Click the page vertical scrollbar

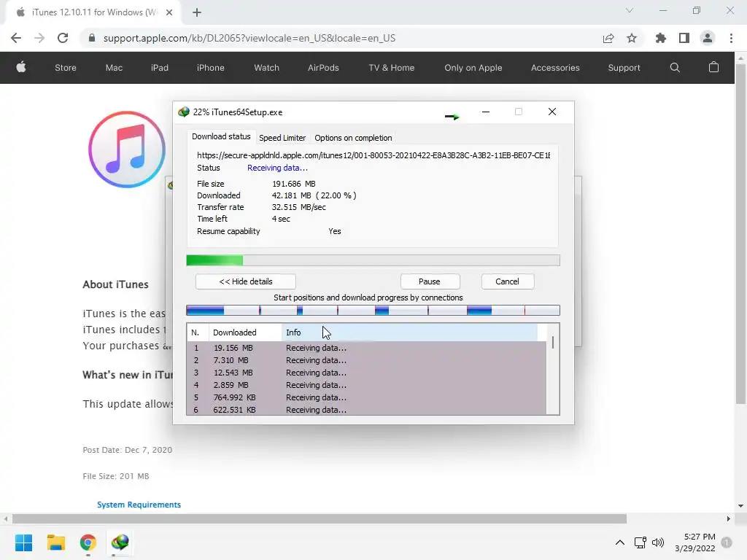click(x=740, y=233)
